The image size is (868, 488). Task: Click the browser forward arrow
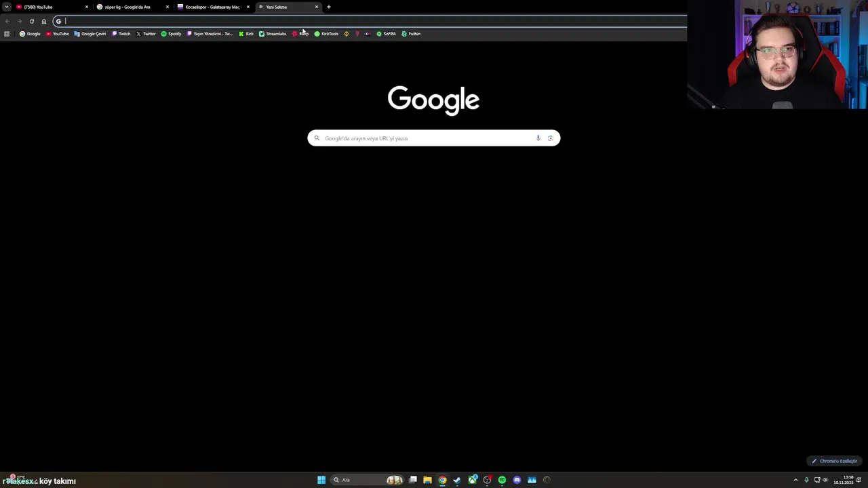(19, 21)
